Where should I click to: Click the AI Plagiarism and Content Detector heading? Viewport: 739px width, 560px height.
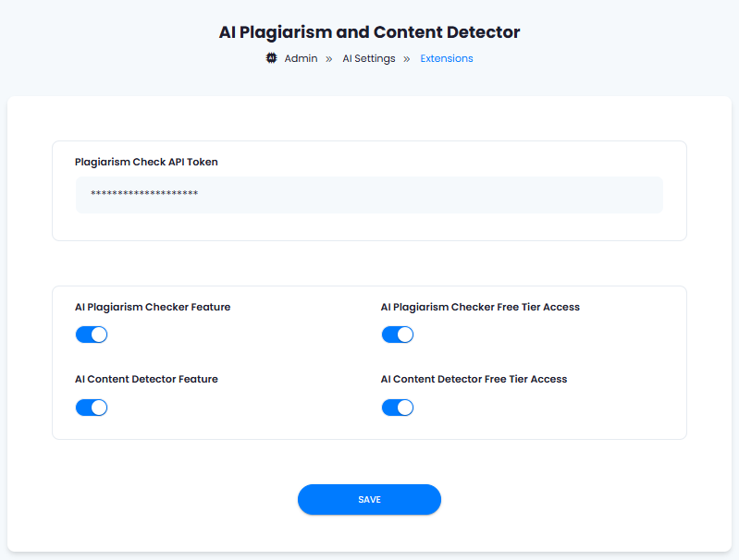click(x=369, y=32)
